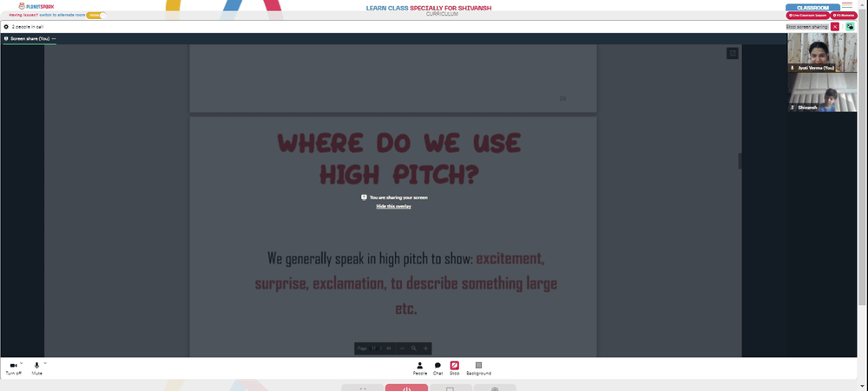
Task: Click the call settings gear icon
Action: tap(6, 27)
